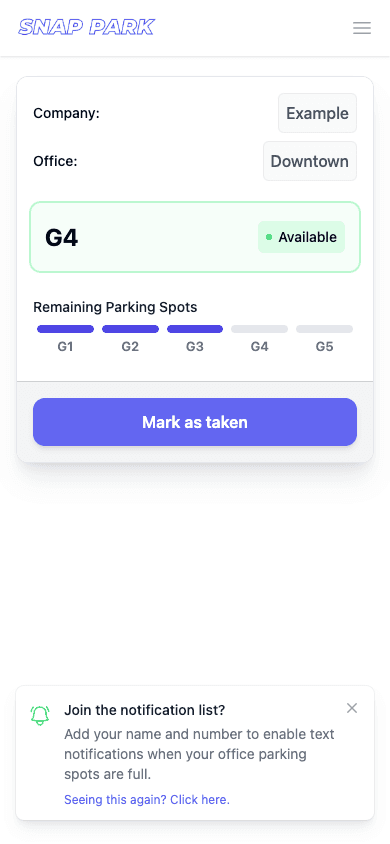Click the green Available status dot
This screenshot has height=844, width=390.
tap(269, 237)
